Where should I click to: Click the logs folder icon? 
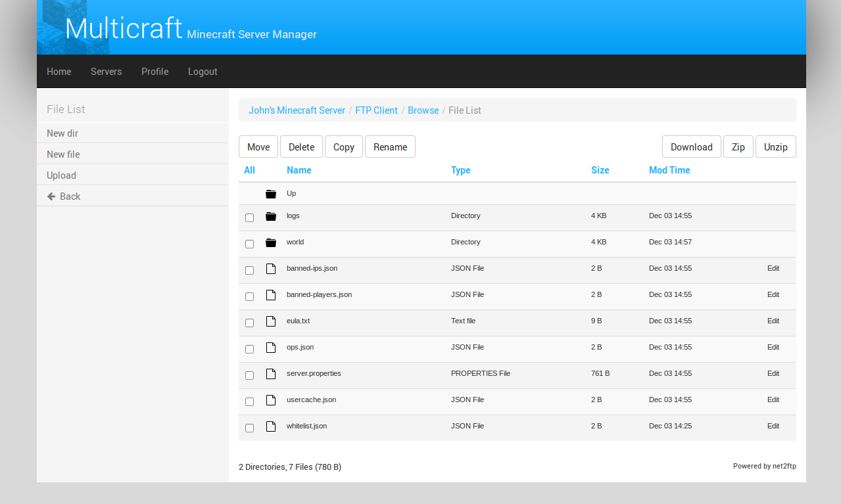(271, 216)
